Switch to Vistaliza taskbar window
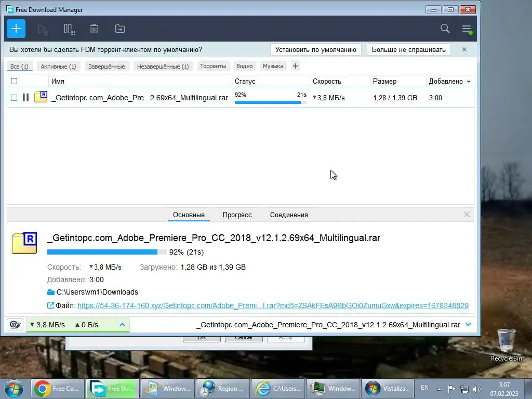The image size is (532, 399). point(388,389)
